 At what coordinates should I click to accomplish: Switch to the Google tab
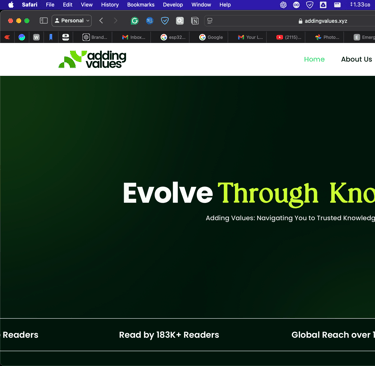[x=211, y=37]
